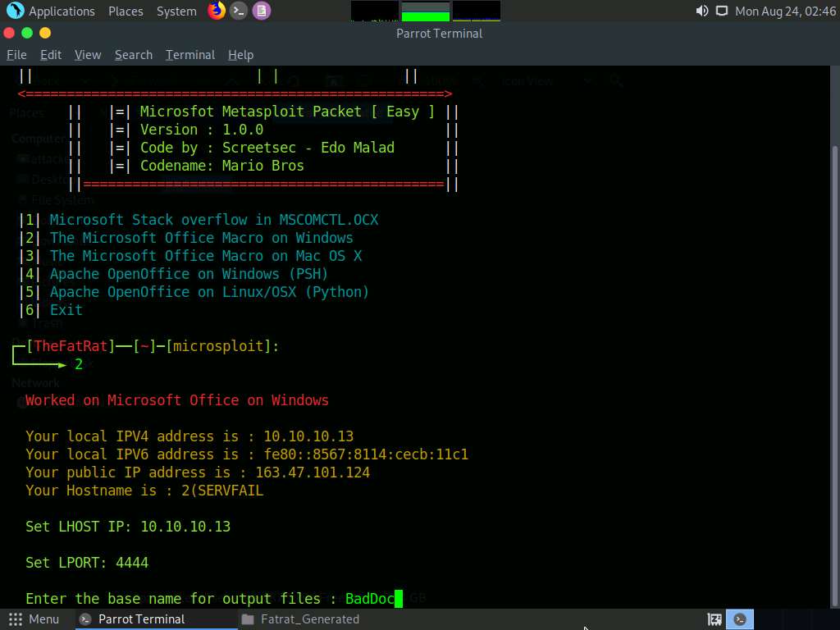This screenshot has height=630, width=840.
Task: Click the entered value '2' after arrow
Action: (79, 364)
